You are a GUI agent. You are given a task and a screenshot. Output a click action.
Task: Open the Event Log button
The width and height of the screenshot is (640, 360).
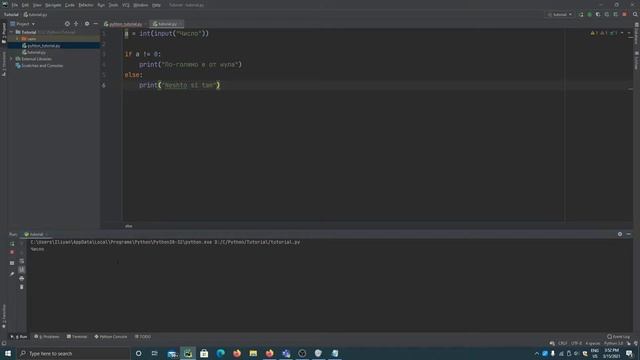(618, 337)
